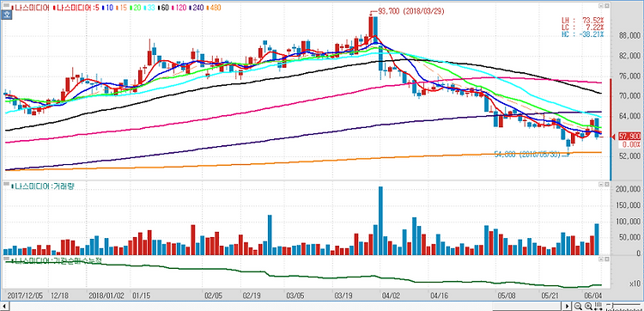Viewport: 644px width, 311px height.
Task: Click the 5-day moving average legend
Action: 76,8
